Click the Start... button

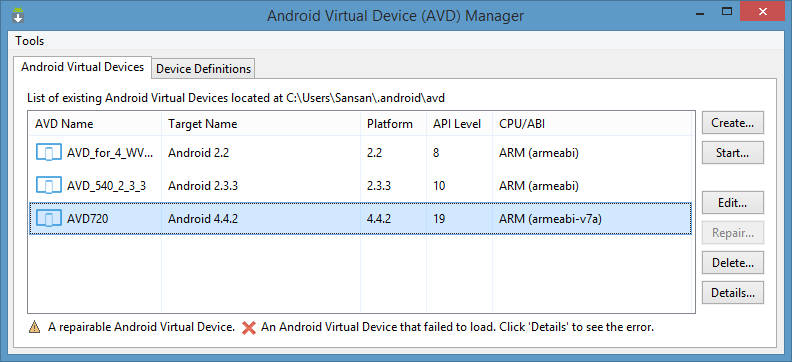tap(732, 152)
